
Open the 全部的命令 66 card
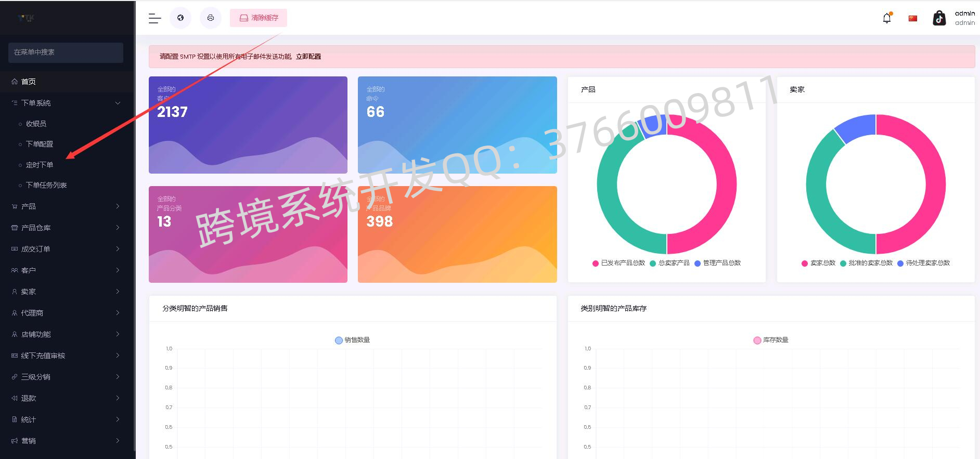457,125
